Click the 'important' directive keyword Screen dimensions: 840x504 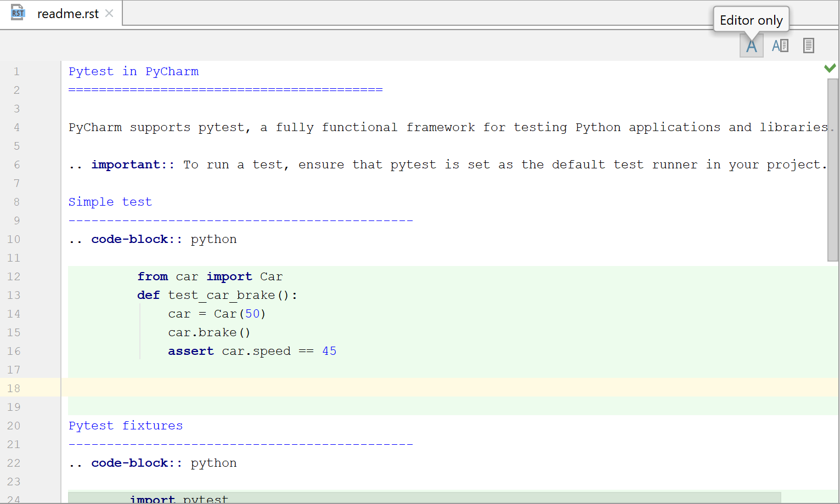(x=126, y=165)
